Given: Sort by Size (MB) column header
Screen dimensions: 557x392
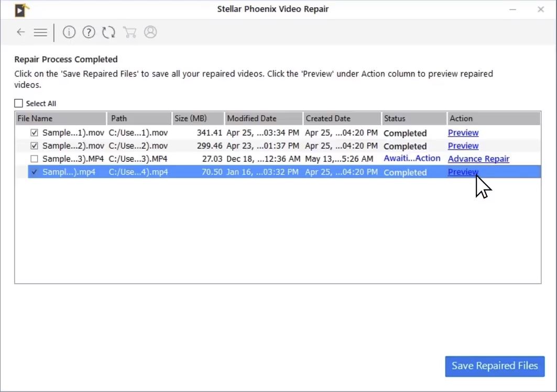Looking at the screenshot, I should pyautogui.click(x=198, y=118).
